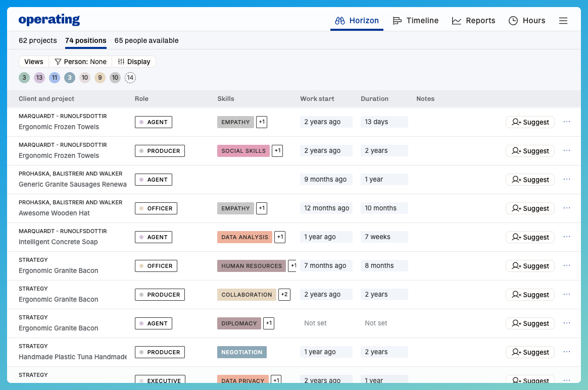Click the +1 badge next to Social Skills

(277, 151)
